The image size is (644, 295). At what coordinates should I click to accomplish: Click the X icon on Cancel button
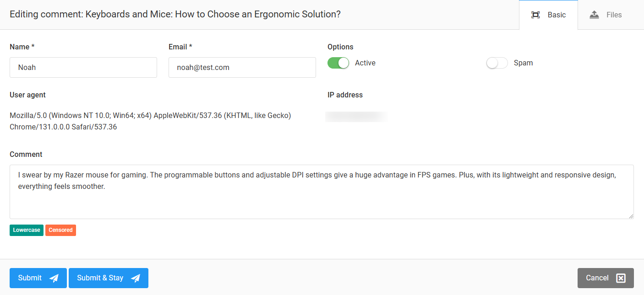point(621,278)
